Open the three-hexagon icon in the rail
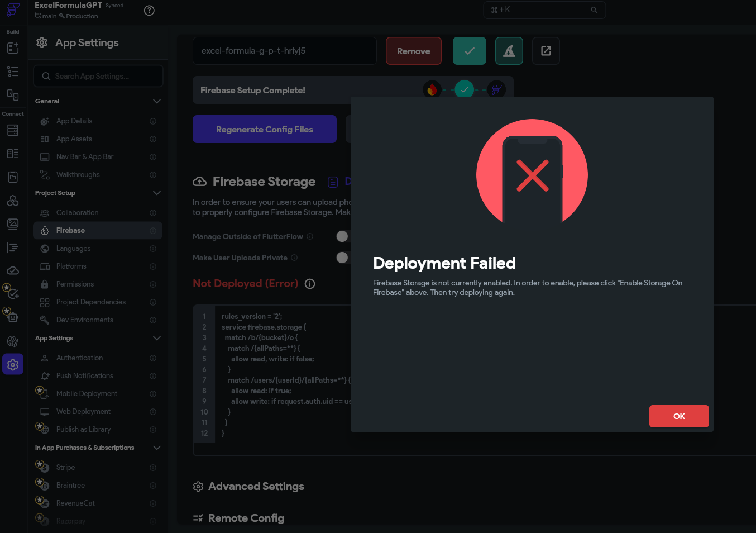The width and height of the screenshot is (756, 533). click(13, 201)
